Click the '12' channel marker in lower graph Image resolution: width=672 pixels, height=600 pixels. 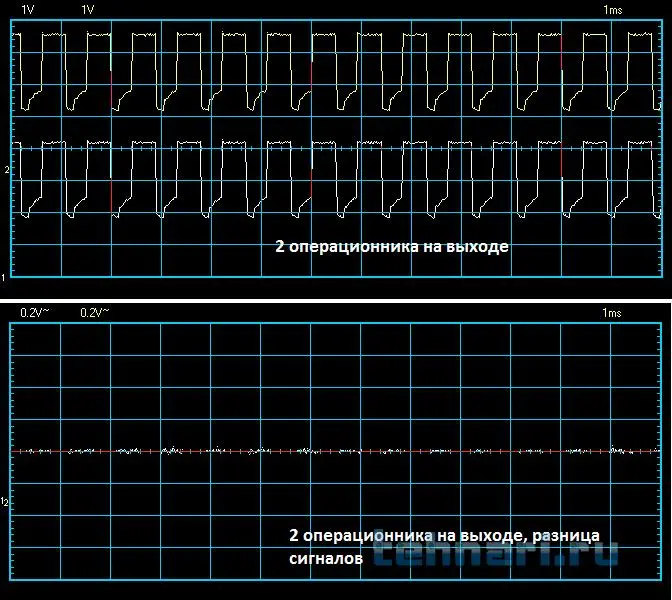pyautogui.click(x=4, y=502)
